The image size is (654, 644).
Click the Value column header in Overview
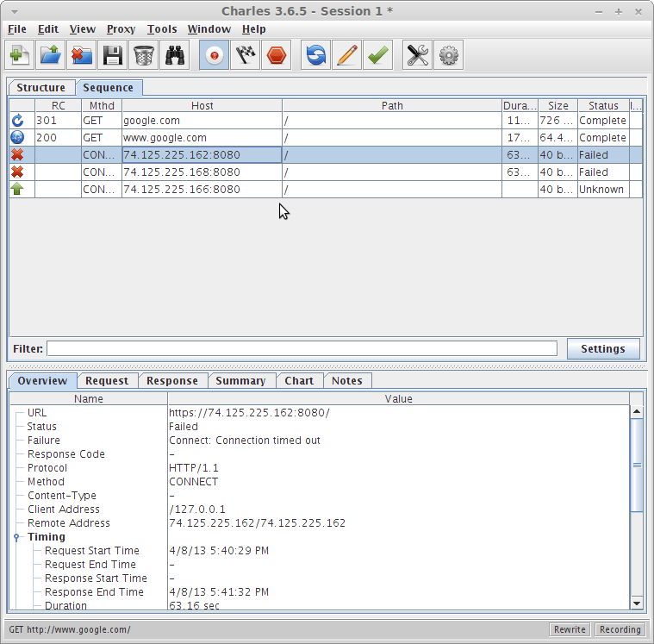coord(398,399)
